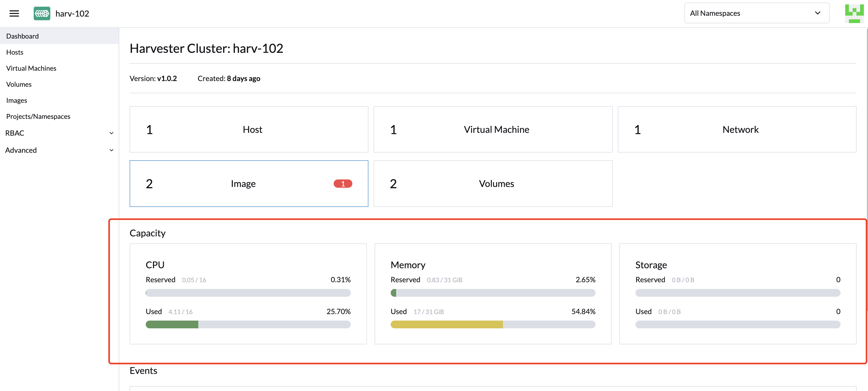Viewport: 868px width, 391px height.
Task: Click the CPU Reserved progress bar
Action: pyautogui.click(x=248, y=293)
